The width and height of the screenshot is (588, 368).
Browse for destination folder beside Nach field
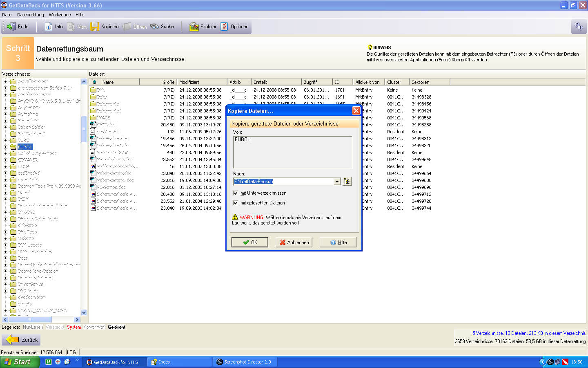(x=347, y=181)
